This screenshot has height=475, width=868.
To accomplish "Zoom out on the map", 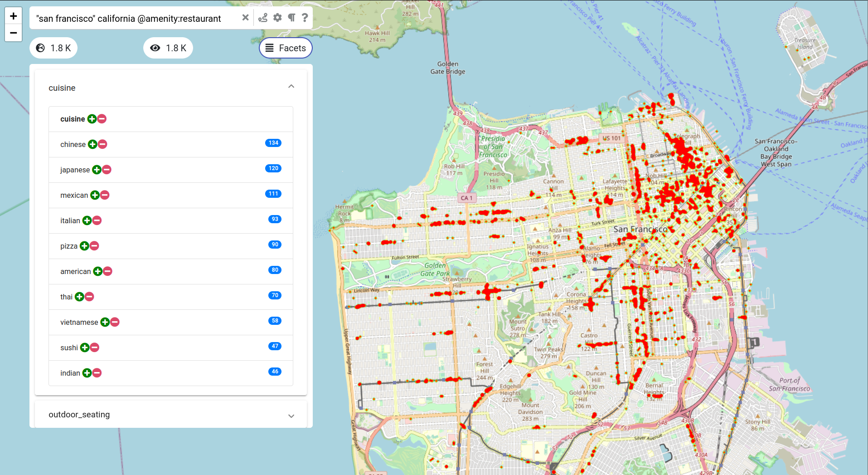I will tap(14, 33).
